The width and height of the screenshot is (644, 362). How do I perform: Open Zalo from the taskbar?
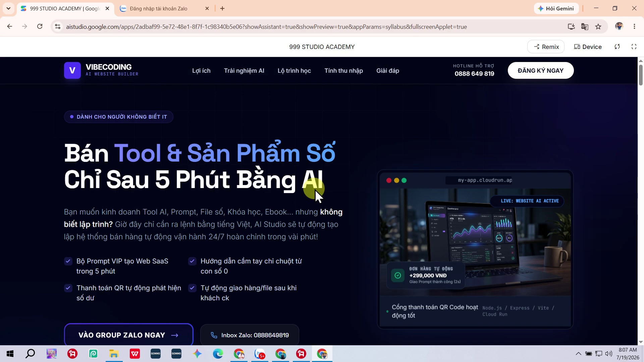[x=260, y=354]
